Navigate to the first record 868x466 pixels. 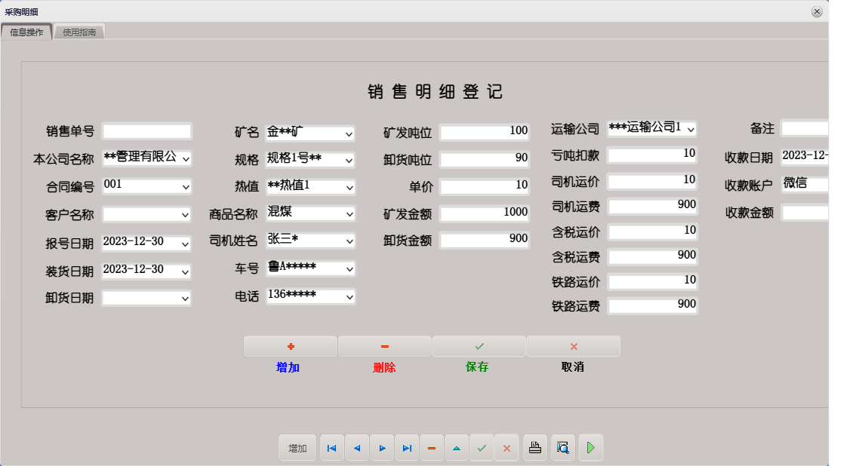point(331,447)
